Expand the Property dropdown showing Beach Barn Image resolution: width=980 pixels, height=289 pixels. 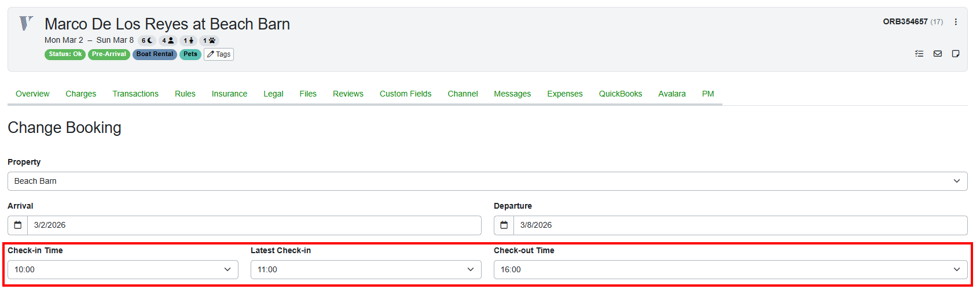[487, 181]
